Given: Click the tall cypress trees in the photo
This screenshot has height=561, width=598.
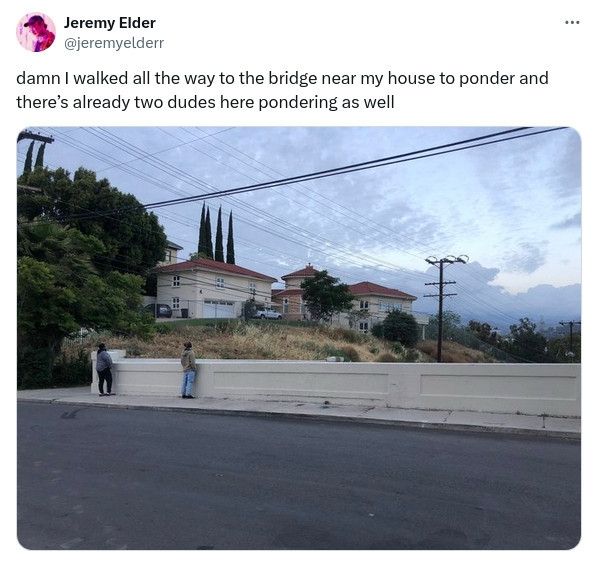Looking at the screenshot, I should (x=216, y=233).
